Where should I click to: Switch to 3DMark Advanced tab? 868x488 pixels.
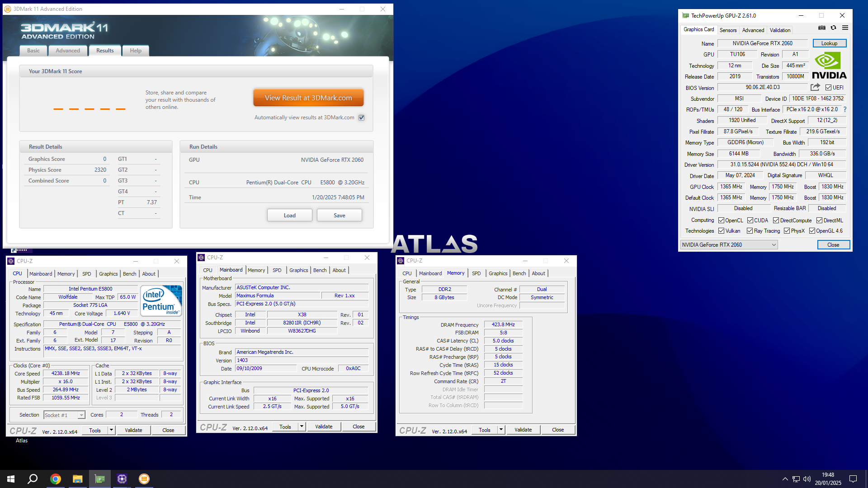(68, 51)
